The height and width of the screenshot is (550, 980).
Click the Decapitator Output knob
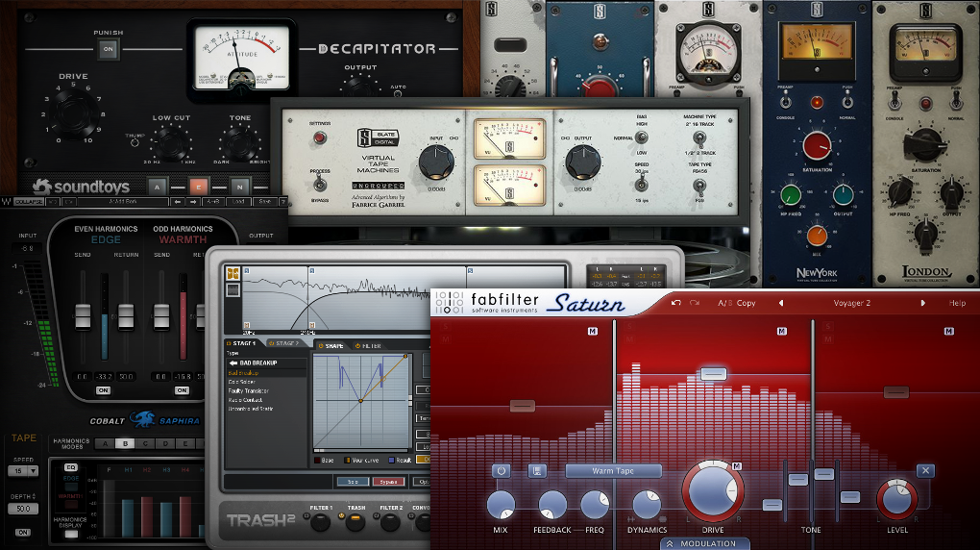click(x=360, y=87)
